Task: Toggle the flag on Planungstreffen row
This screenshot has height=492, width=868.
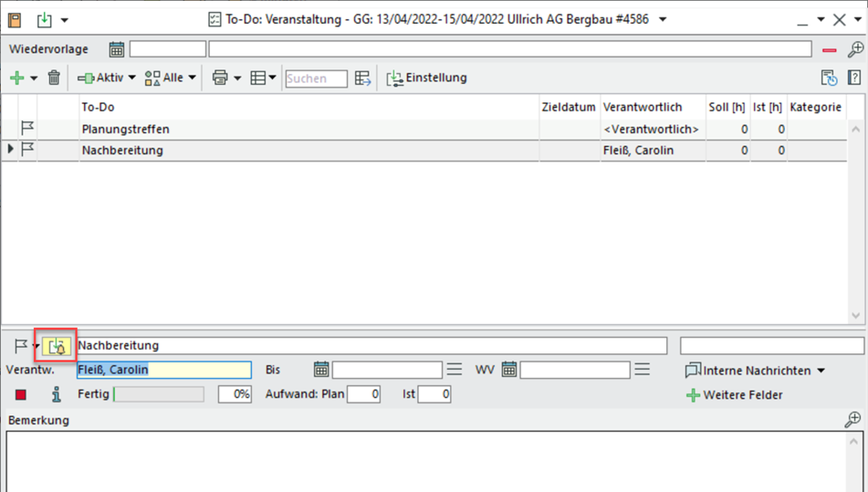Action: point(27,130)
